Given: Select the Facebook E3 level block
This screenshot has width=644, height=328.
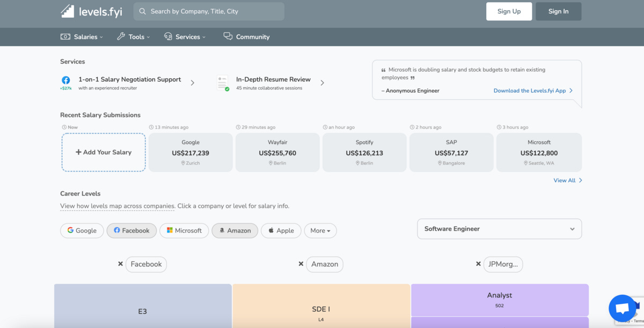Looking at the screenshot, I should point(143,305).
